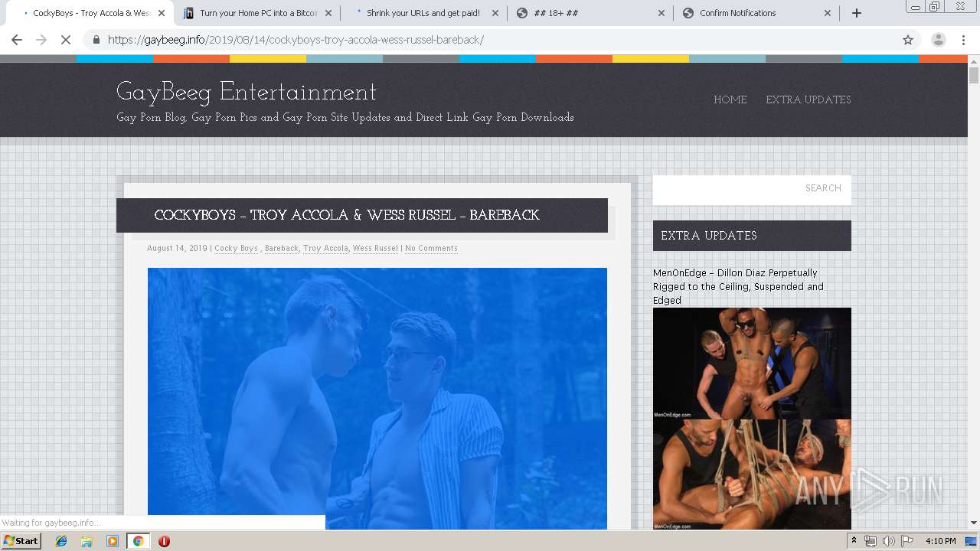Close the Confirm Notifications tab

(828, 13)
